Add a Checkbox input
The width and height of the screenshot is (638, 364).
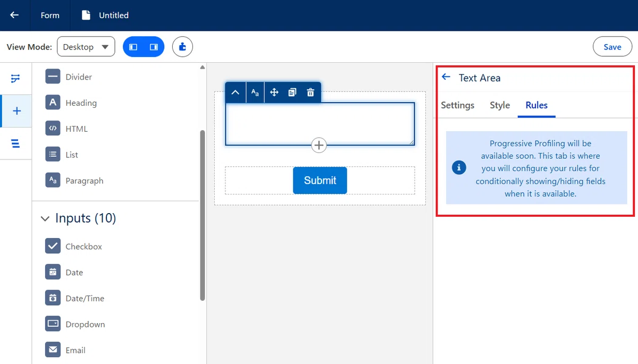coord(74,247)
